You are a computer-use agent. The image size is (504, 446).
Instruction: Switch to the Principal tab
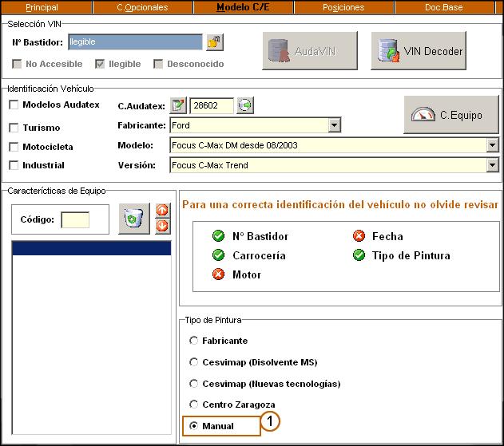coord(42,7)
